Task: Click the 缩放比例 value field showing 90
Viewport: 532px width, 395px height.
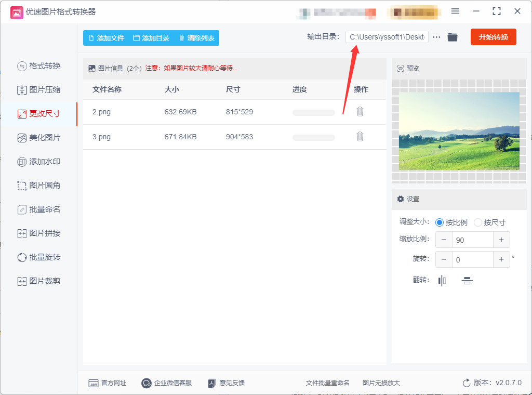Action: point(473,240)
